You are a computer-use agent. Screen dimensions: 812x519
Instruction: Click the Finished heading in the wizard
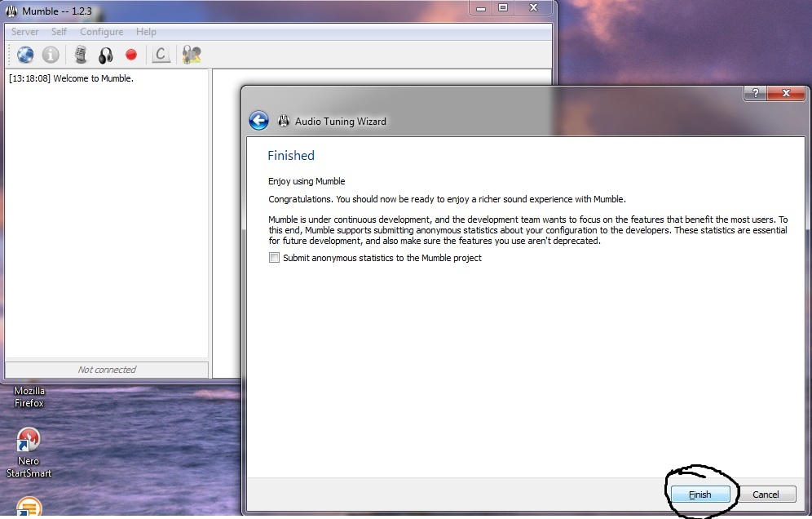[x=291, y=156]
